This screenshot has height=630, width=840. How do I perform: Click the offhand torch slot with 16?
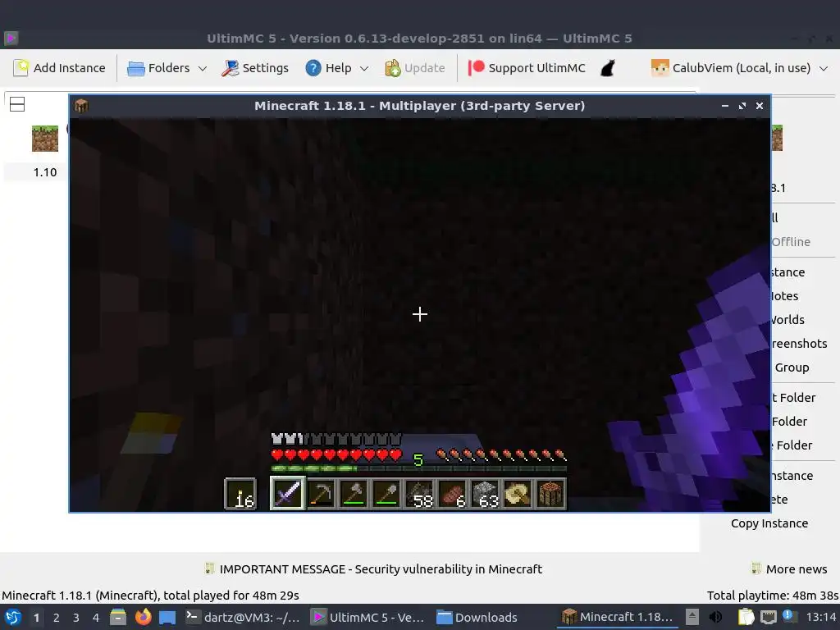point(240,493)
